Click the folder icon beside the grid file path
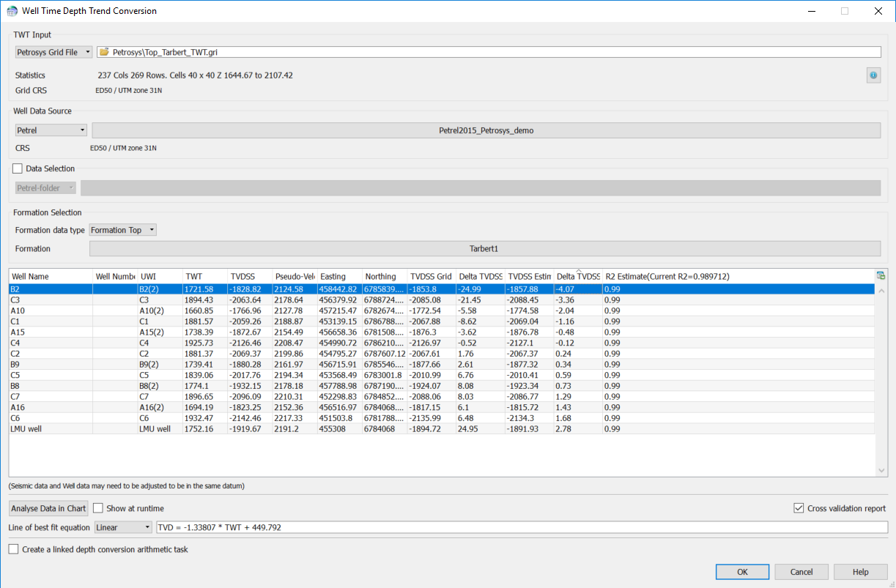The width and height of the screenshot is (896, 588). click(104, 52)
